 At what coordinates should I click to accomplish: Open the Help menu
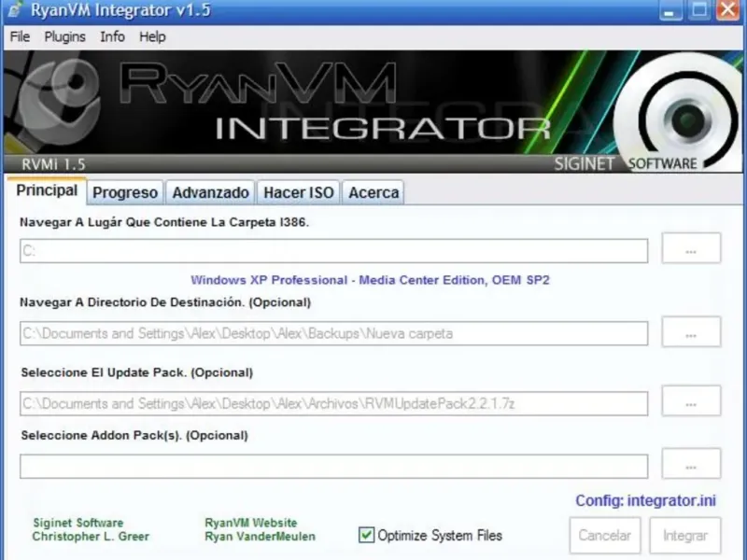tap(152, 36)
